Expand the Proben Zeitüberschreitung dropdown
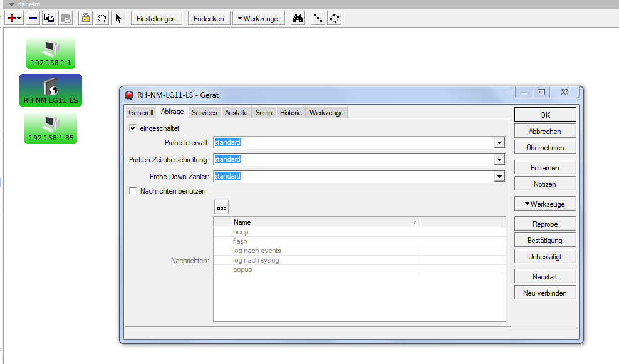Screen dimensions: 619x364 pos(499,160)
